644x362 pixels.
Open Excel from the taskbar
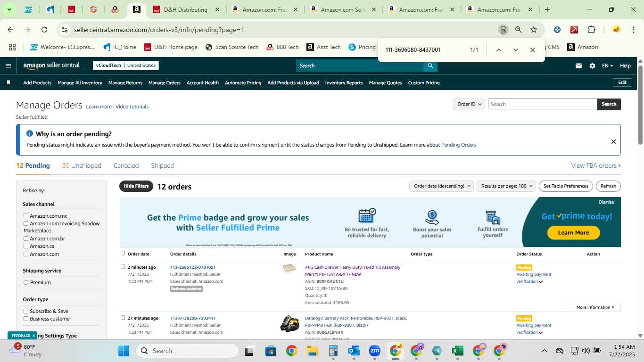pos(457,351)
